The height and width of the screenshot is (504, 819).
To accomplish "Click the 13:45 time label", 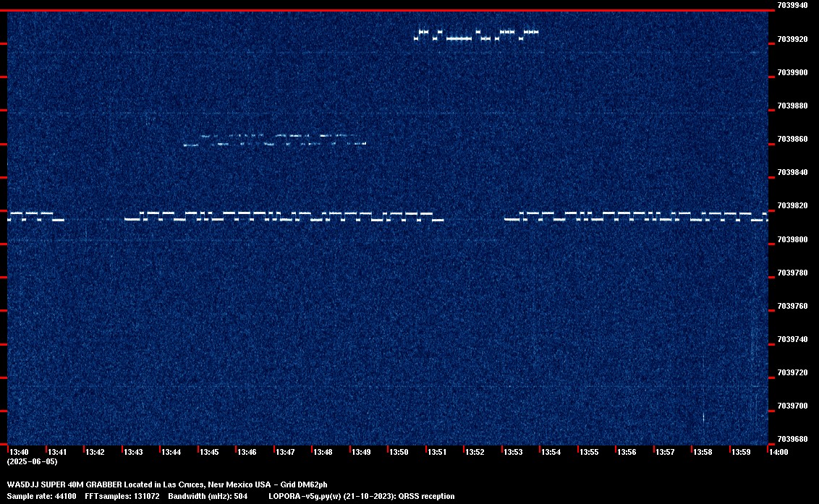I will [209, 452].
